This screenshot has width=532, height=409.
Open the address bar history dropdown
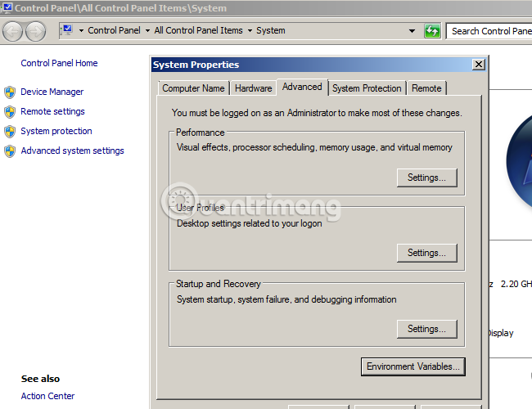(x=412, y=31)
